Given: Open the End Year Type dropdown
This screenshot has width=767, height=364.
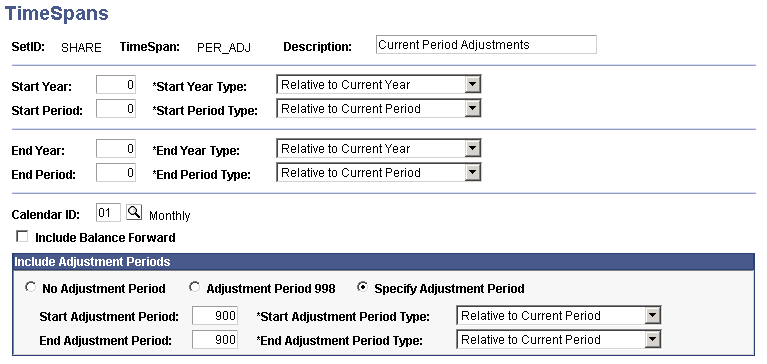Looking at the screenshot, I should [x=379, y=148].
